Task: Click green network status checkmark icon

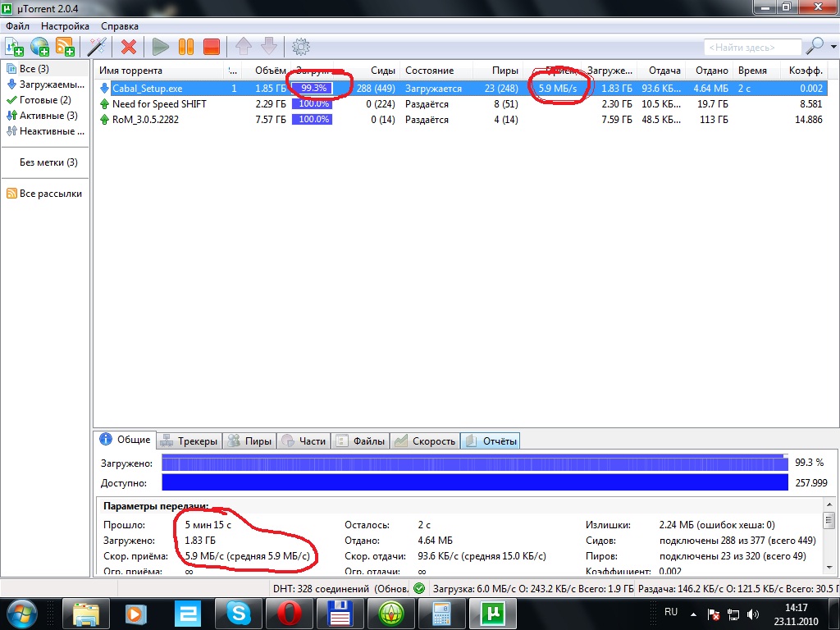Action: [x=419, y=589]
